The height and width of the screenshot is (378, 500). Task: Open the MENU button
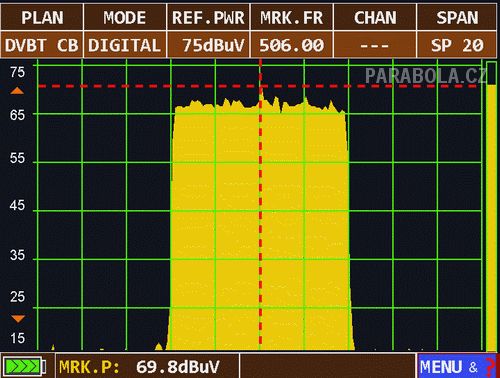(x=456, y=366)
